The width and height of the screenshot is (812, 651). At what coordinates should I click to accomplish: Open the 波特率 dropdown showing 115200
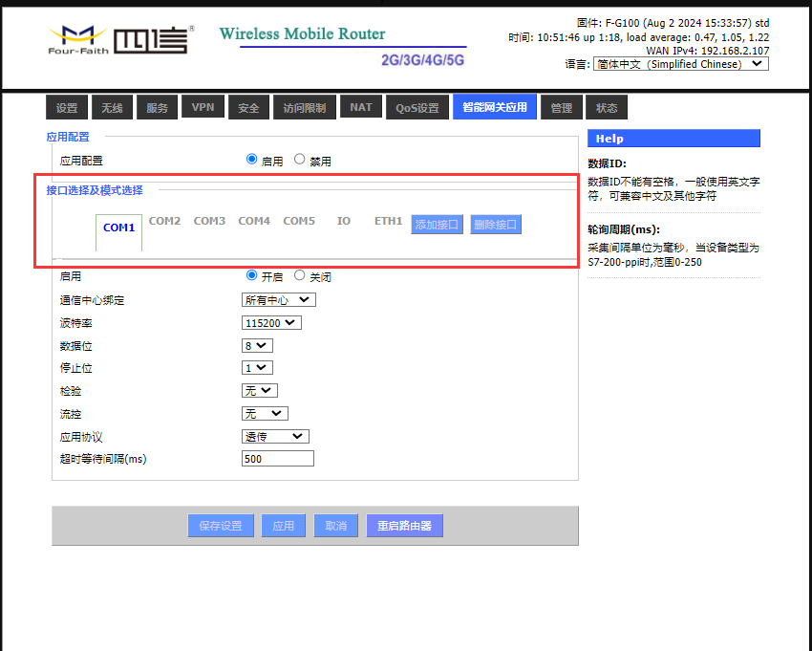point(271,323)
